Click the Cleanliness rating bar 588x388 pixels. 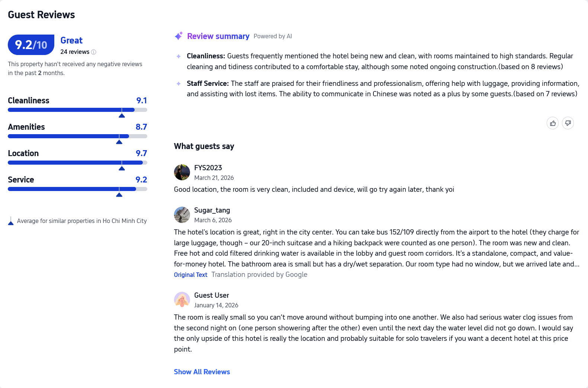(77, 110)
